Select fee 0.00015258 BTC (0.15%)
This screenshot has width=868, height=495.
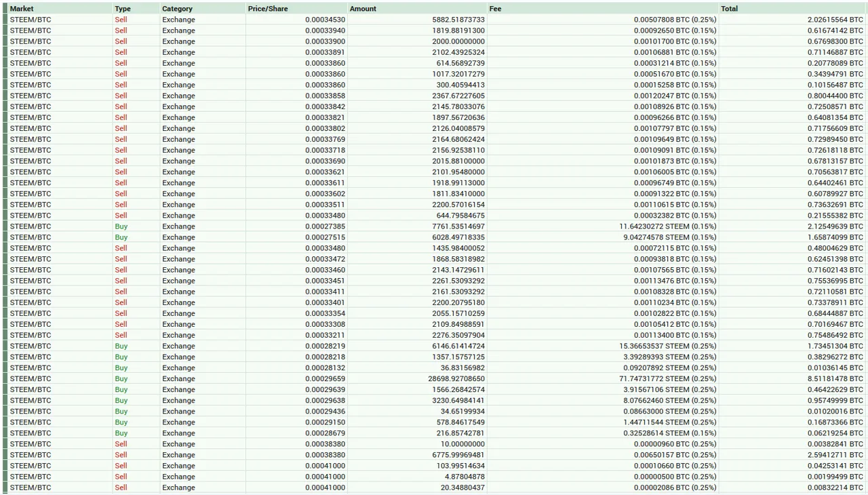click(675, 85)
